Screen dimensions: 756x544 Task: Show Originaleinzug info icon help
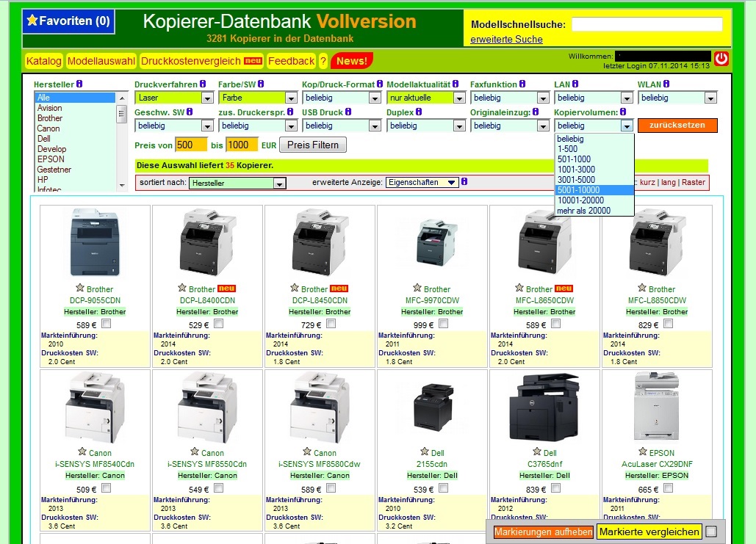(536, 112)
